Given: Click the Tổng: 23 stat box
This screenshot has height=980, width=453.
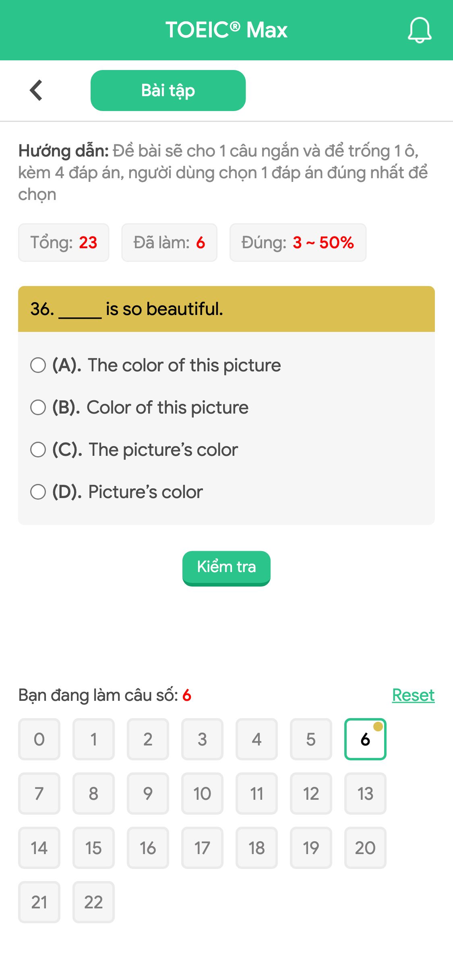Looking at the screenshot, I should pyautogui.click(x=64, y=243).
